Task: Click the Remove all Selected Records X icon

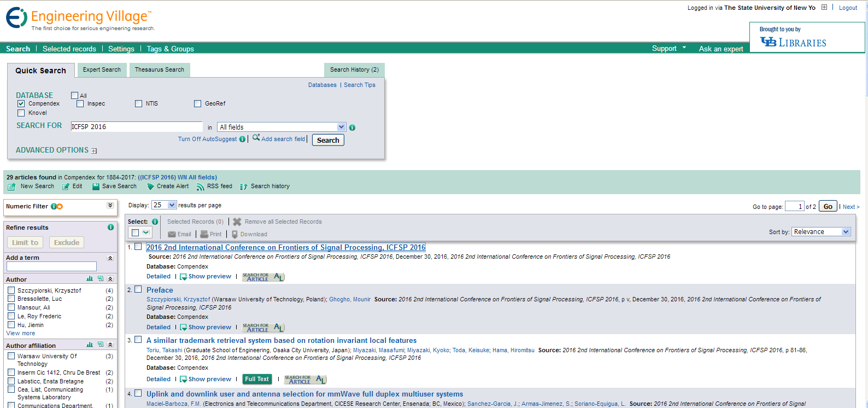Action: pyautogui.click(x=237, y=222)
